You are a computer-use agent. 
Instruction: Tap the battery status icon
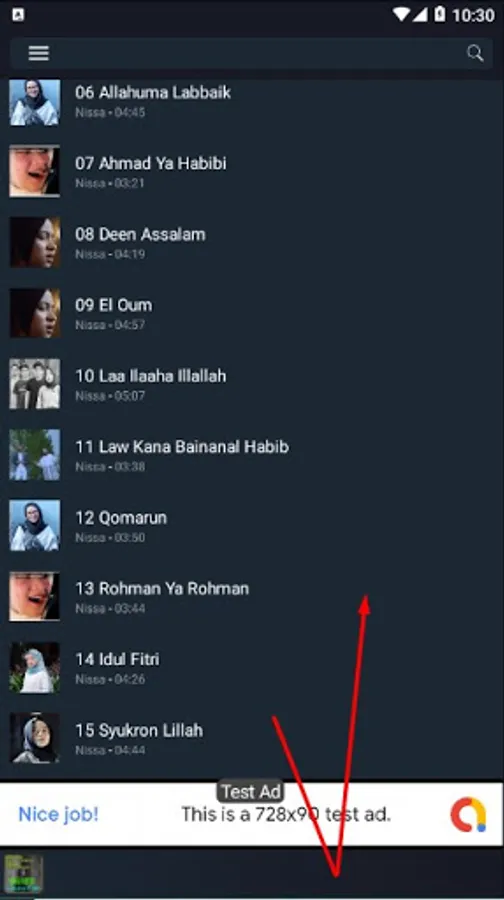tap(440, 14)
